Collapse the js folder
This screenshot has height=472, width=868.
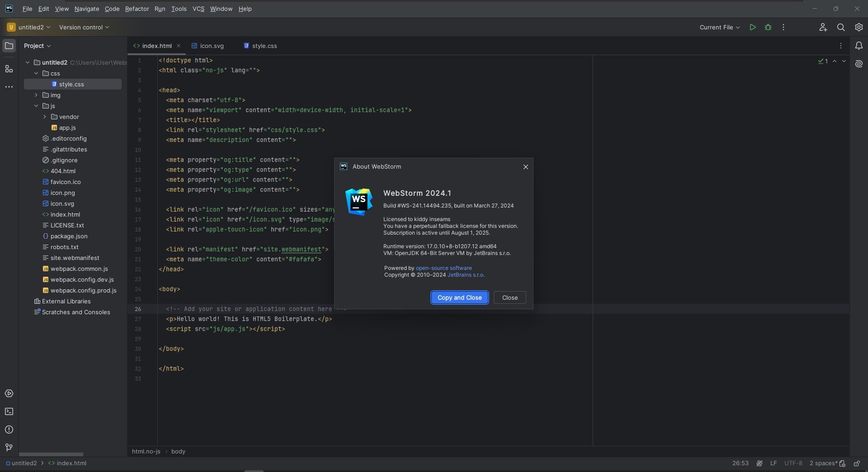[36, 106]
